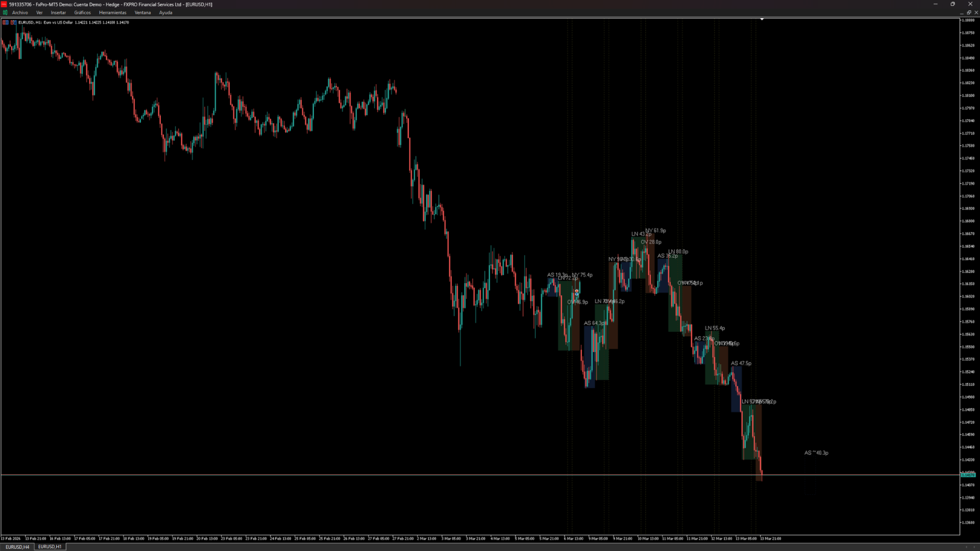Restore the inner chart window size
The width and height of the screenshot is (980, 551).
pos(969,13)
